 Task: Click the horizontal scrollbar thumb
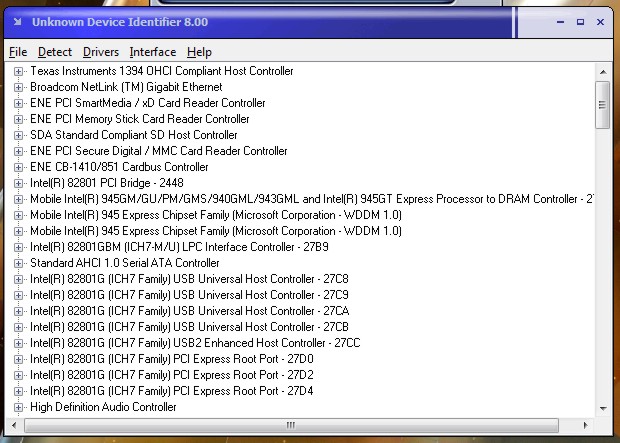[291, 426]
